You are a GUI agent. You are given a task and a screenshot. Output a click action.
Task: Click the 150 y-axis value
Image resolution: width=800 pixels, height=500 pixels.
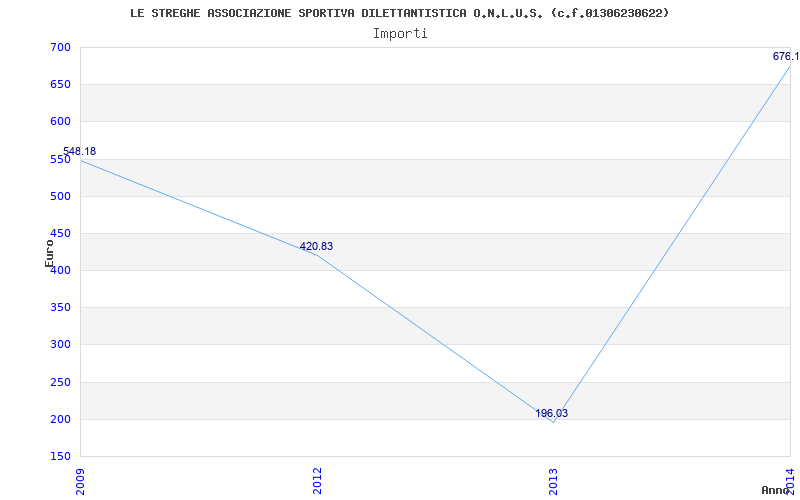pos(60,457)
